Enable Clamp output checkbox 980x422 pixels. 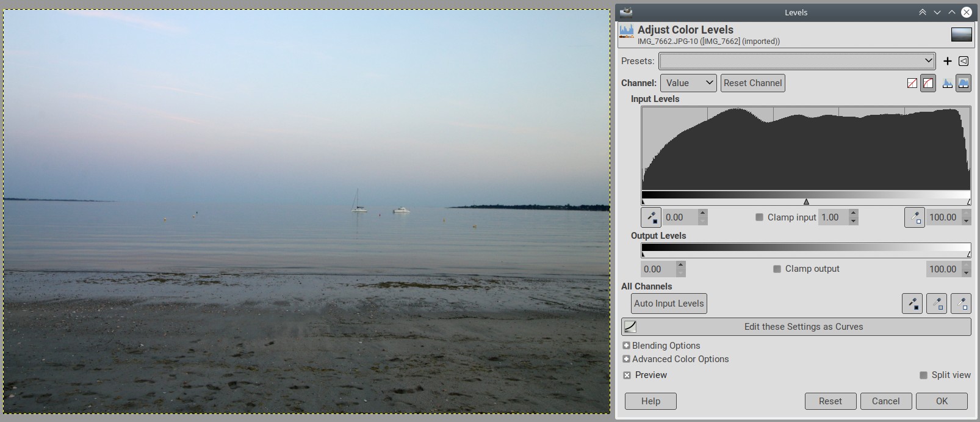tap(777, 269)
